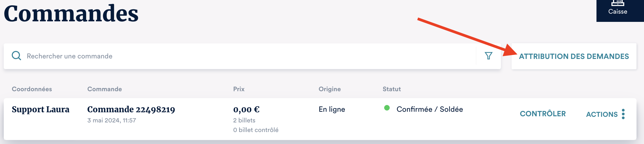The image size is (644, 144).
Task: Open the Caisse cash register icon
Action: pyautogui.click(x=618, y=3)
